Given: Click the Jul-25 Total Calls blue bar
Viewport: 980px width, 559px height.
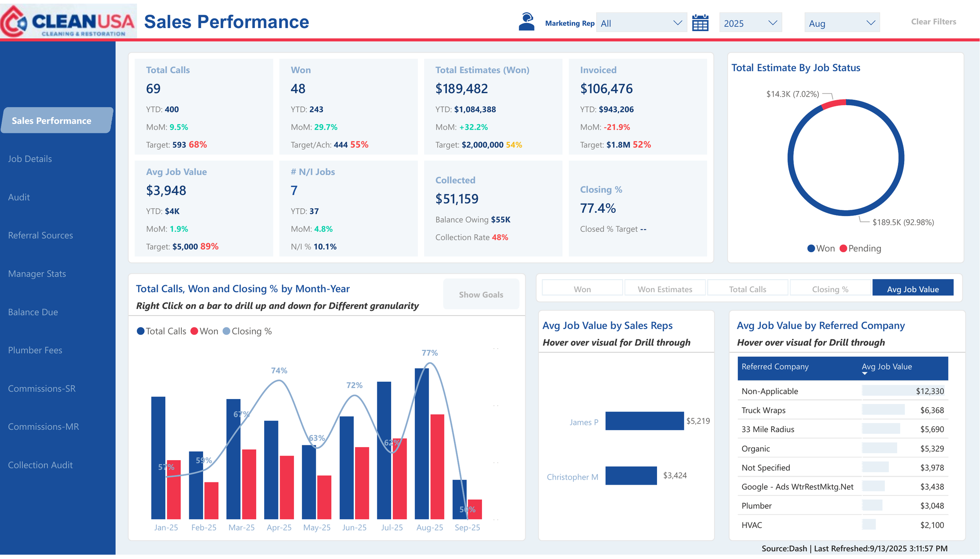Looking at the screenshot, I should point(384,450).
